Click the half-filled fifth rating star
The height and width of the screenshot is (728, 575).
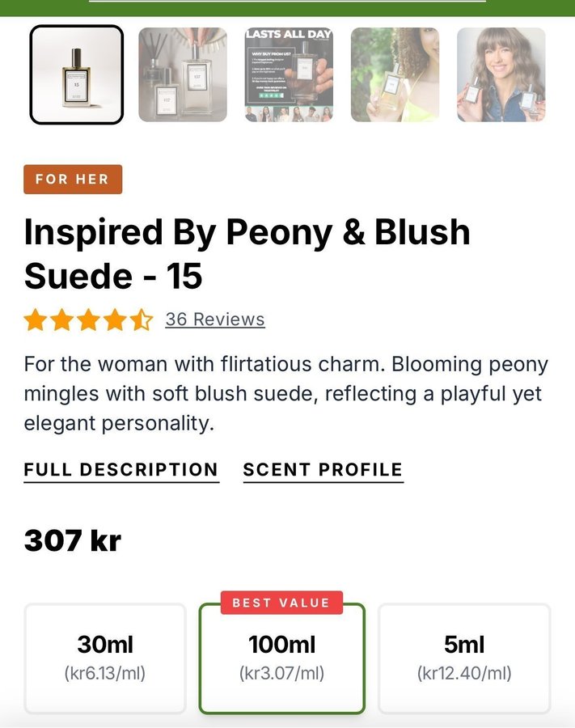(142, 320)
